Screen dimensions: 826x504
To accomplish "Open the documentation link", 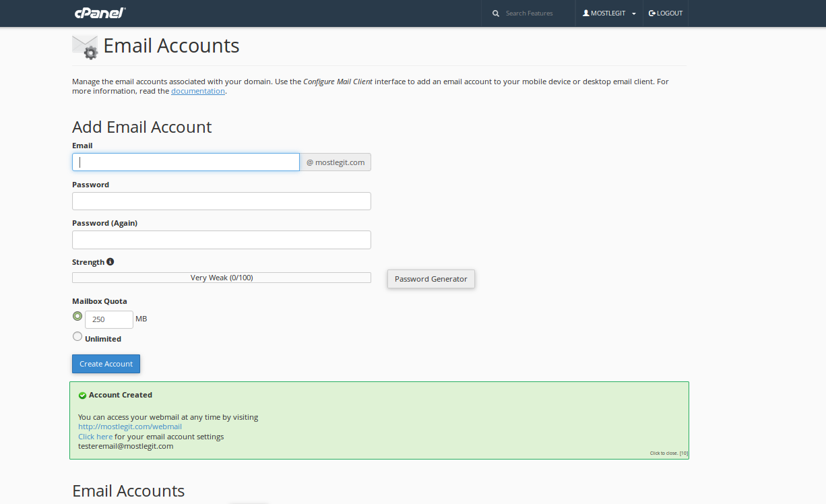I will 198,91.
